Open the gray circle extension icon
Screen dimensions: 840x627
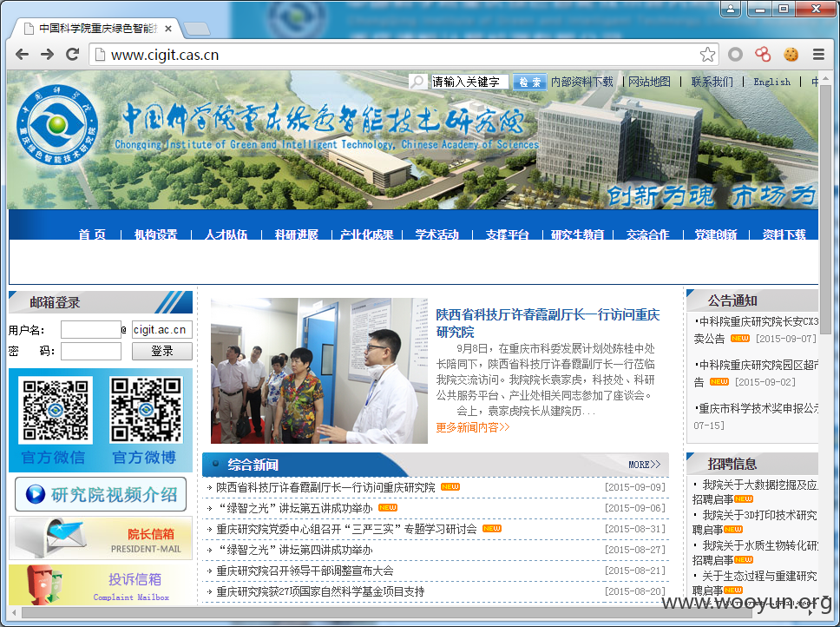[736, 54]
